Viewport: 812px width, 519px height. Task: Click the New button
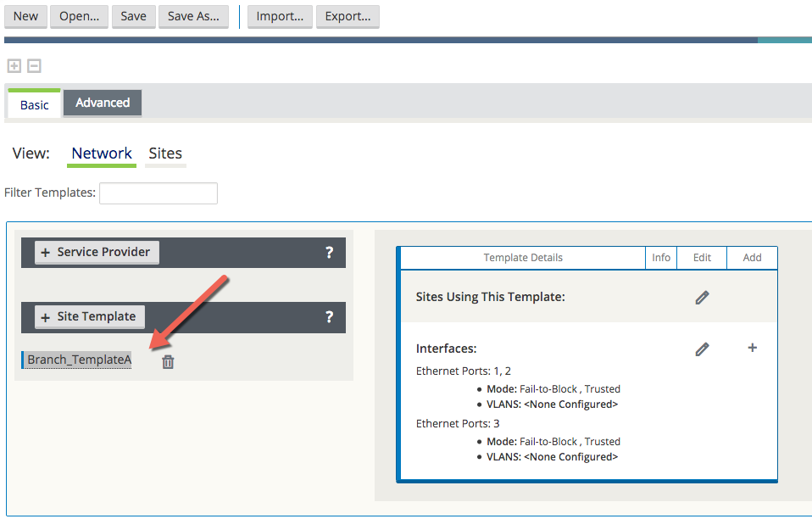pyautogui.click(x=25, y=16)
